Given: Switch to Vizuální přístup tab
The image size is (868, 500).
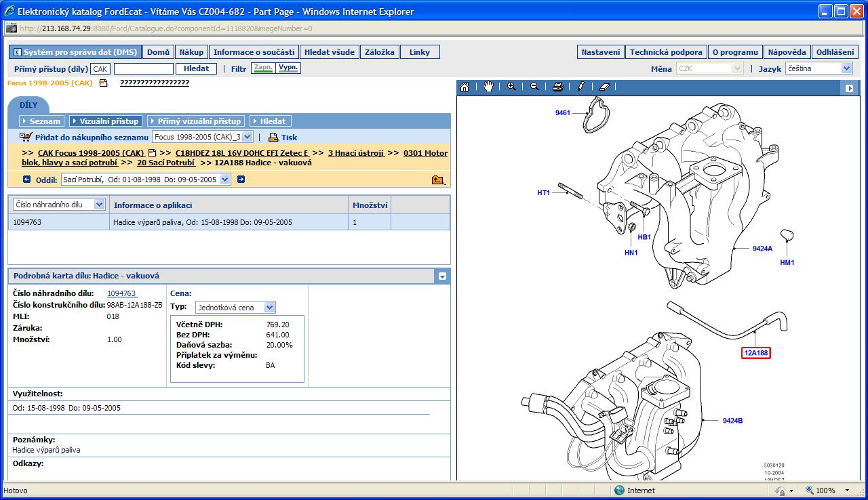Looking at the screenshot, I should [x=105, y=121].
